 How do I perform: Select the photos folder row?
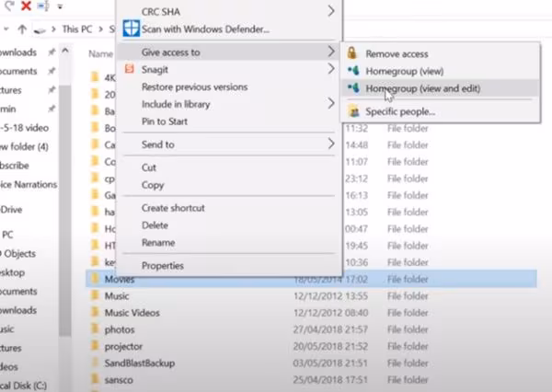tap(120, 329)
